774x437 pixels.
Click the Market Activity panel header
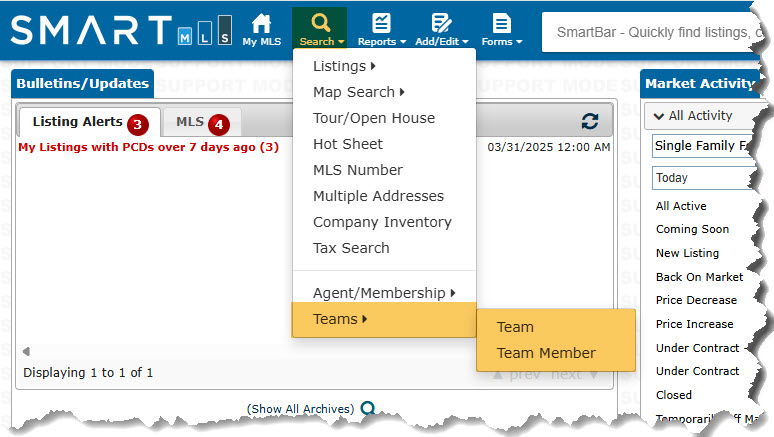(x=701, y=83)
